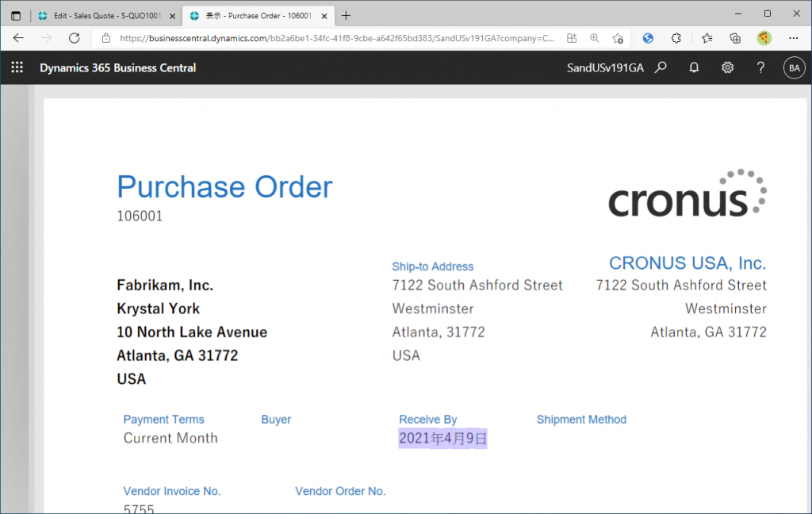The width and height of the screenshot is (812, 514).
Task: Open the Dynamics 365 app launcher waffle
Action: pyautogui.click(x=17, y=67)
